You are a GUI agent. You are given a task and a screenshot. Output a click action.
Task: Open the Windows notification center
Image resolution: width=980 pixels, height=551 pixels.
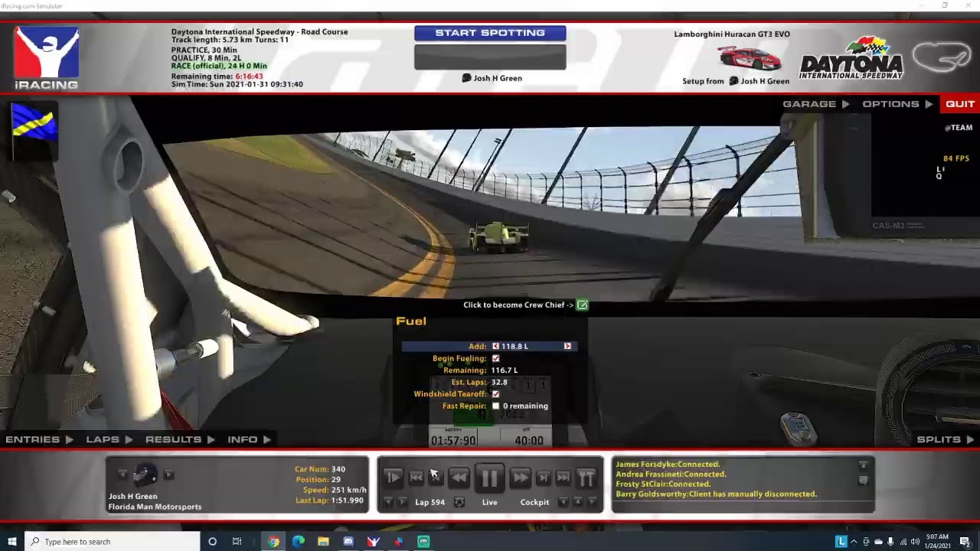(965, 542)
